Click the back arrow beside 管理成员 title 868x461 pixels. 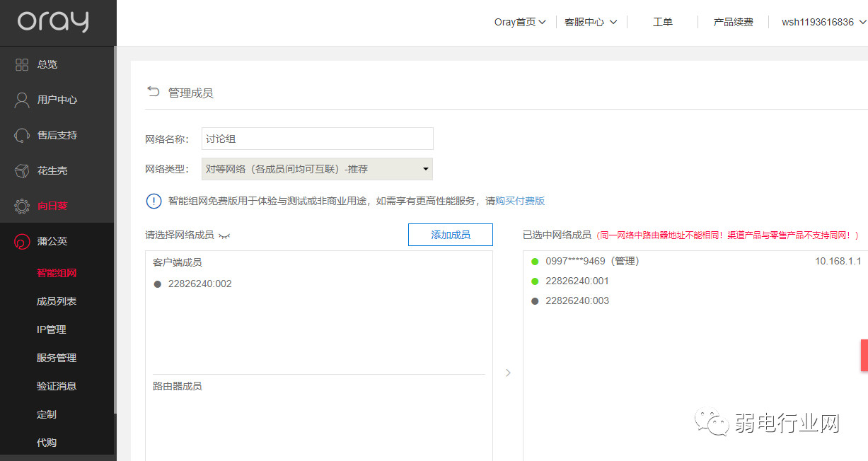click(154, 91)
